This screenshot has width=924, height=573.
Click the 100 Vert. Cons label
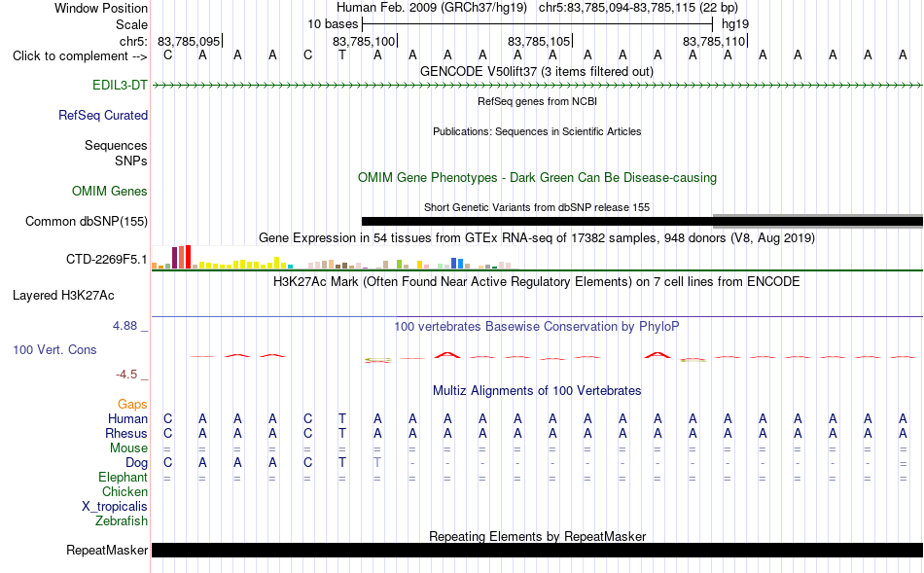pyautogui.click(x=54, y=349)
